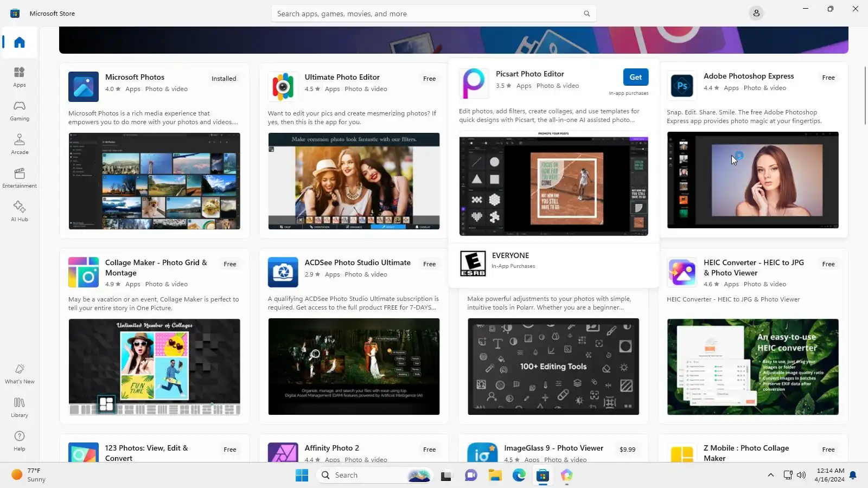The width and height of the screenshot is (868, 488).
Task: Open the user account profile icon
Action: coord(756,13)
